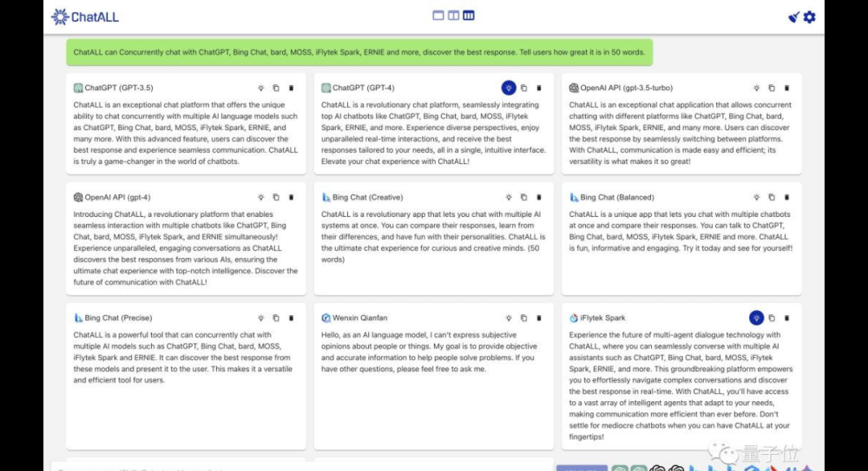Toggle highlight on Wenxin Qianfan response
This screenshot has height=471, width=868.
[x=509, y=318]
